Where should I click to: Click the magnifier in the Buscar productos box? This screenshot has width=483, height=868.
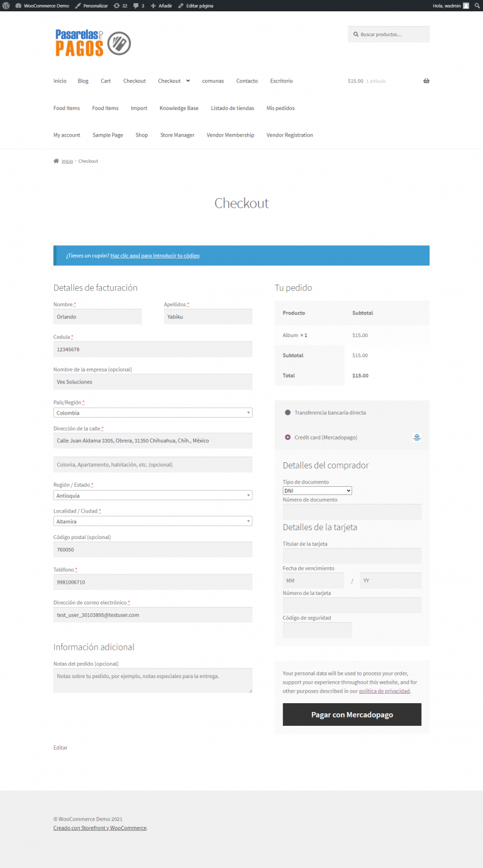(x=355, y=34)
